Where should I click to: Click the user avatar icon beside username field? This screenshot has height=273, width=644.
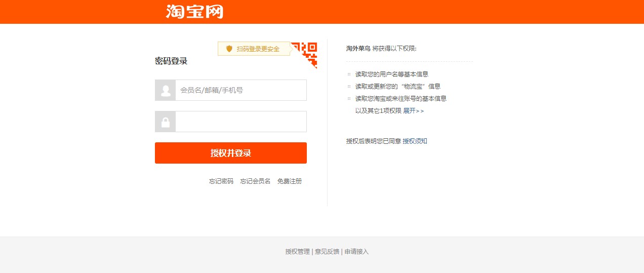(x=165, y=90)
